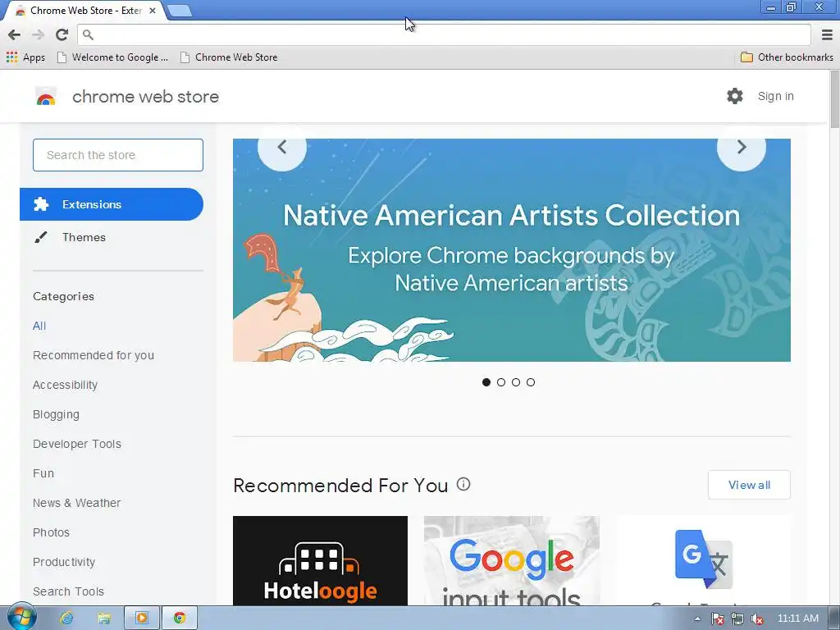Select the first carousel dot

(486, 382)
